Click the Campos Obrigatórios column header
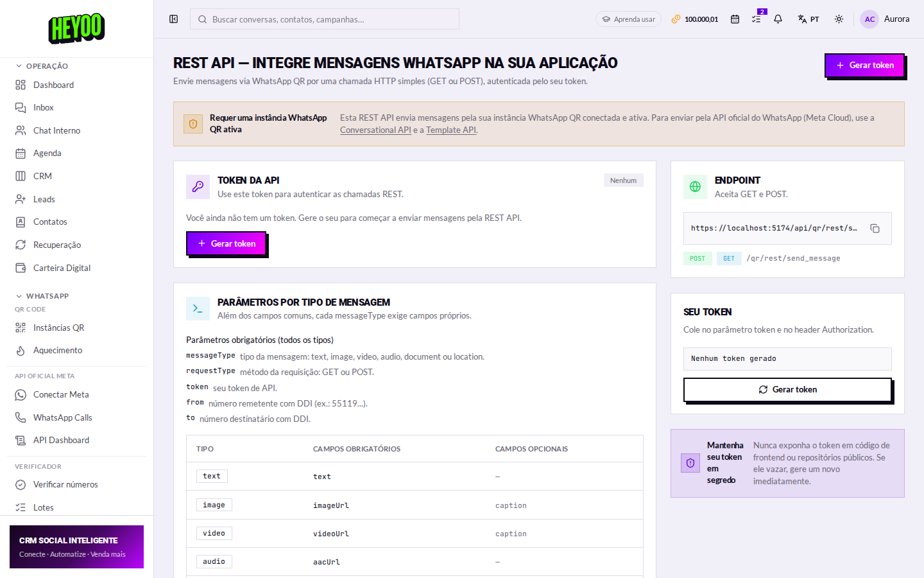Image resolution: width=924 pixels, height=578 pixels. coord(357,449)
